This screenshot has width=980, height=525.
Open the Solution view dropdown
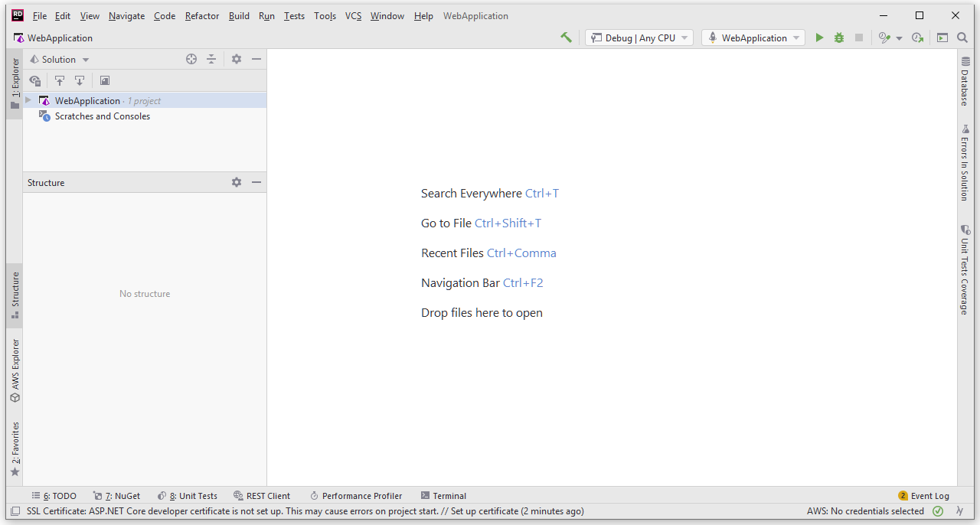click(x=60, y=59)
